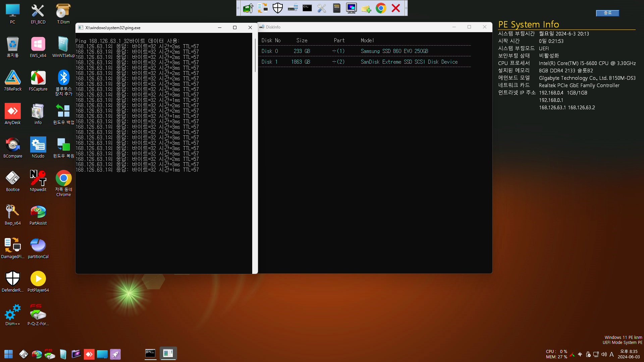Image resolution: width=644 pixels, height=362 pixels.
Task: Open command prompt from top dock
Action: tap(307, 8)
